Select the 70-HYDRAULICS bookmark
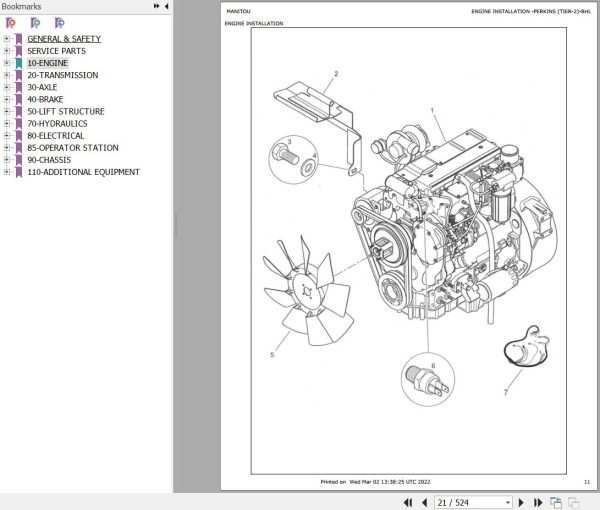The height and width of the screenshot is (510, 600). (x=57, y=124)
